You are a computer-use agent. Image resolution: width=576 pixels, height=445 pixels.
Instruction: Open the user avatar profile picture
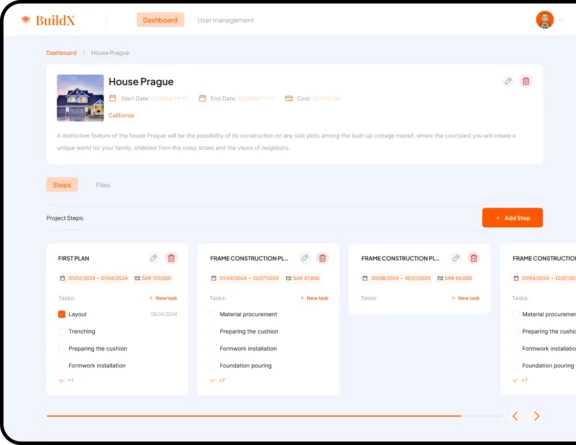(x=544, y=20)
